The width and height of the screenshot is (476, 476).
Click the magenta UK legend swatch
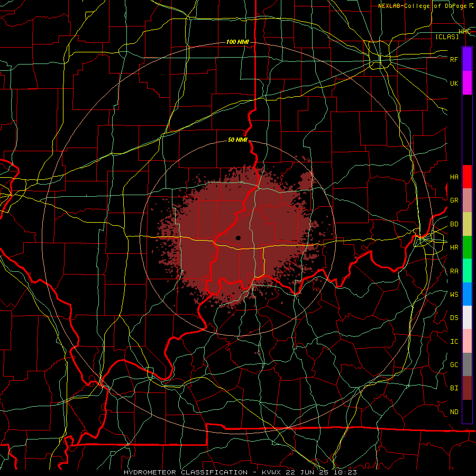point(467,83)
